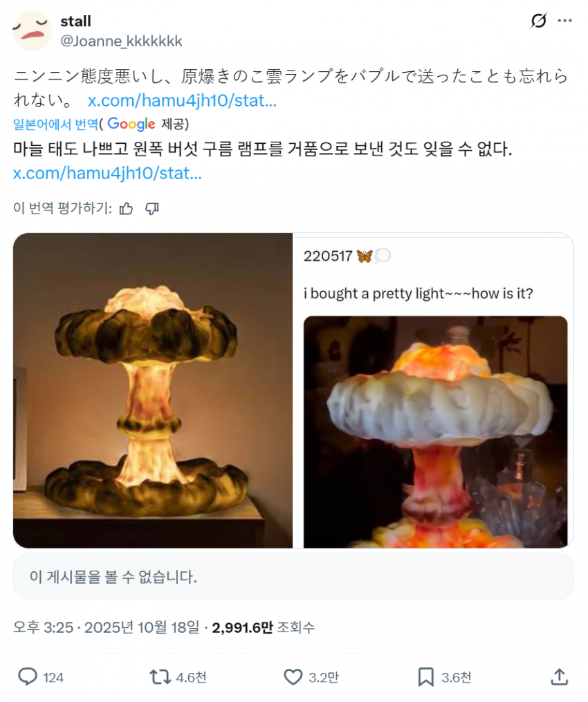Viewport: 588px width, 702px height.
Task: Repost using the retweet arrows icon
Action: coord(160,676)
